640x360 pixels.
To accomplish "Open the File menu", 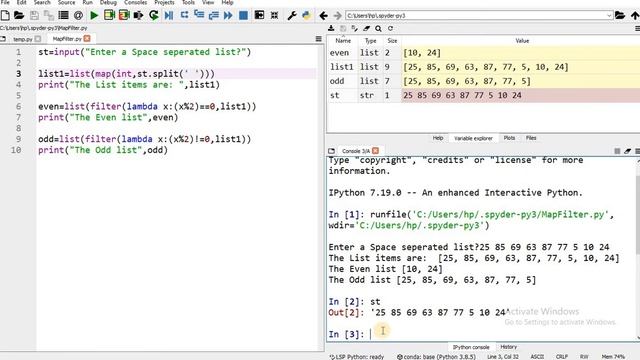I will pyautogui.click(x=5, y=2).
